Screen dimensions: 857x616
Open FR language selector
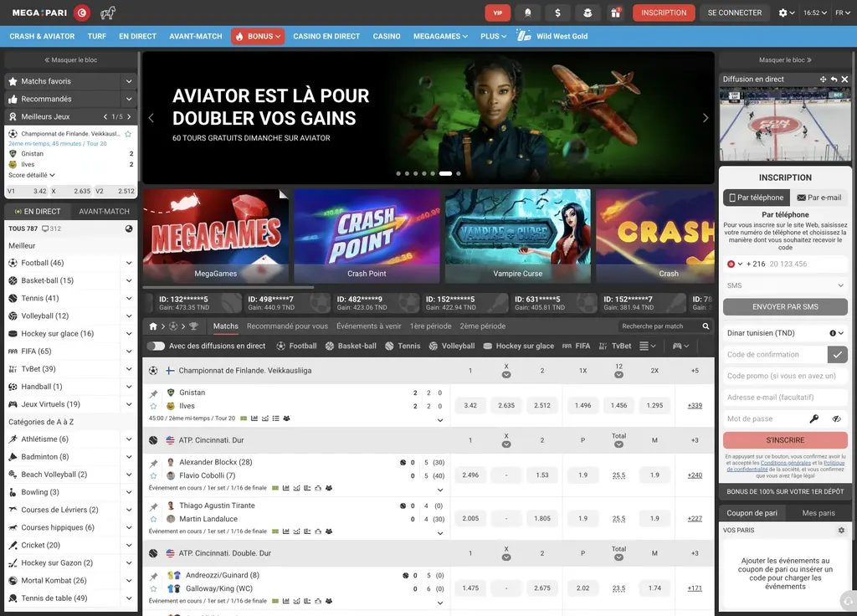(x=842, y=13)
